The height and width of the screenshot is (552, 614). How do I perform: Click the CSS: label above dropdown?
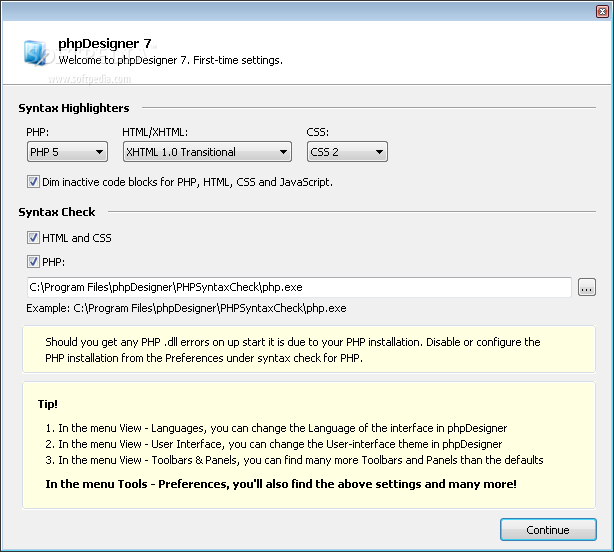pos(318,132)
